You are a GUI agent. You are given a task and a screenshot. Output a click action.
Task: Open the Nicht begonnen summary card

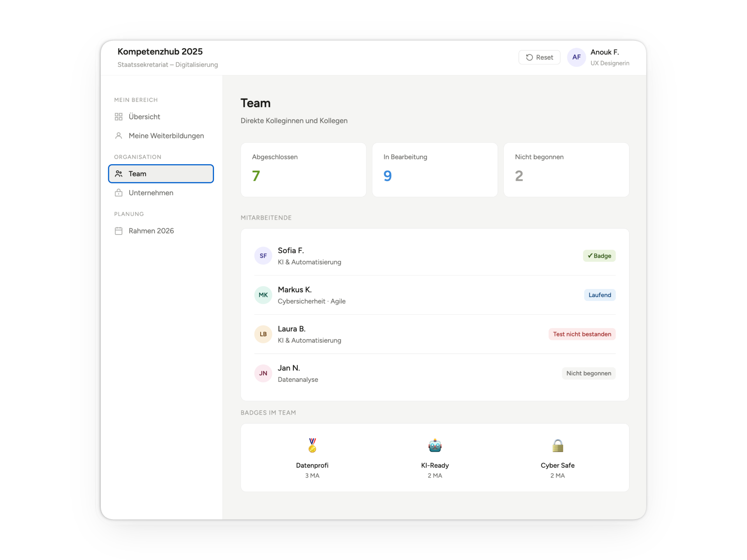(x=566, y=170)
